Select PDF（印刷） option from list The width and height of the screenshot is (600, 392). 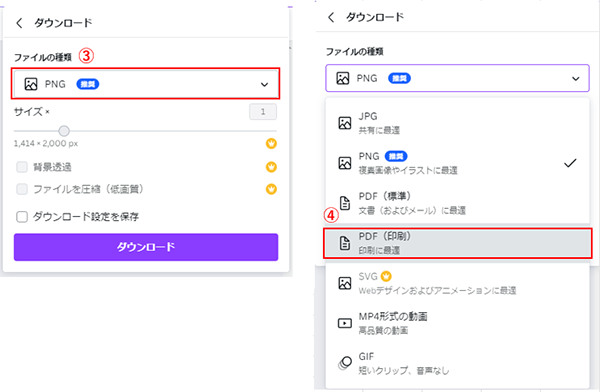458,243
